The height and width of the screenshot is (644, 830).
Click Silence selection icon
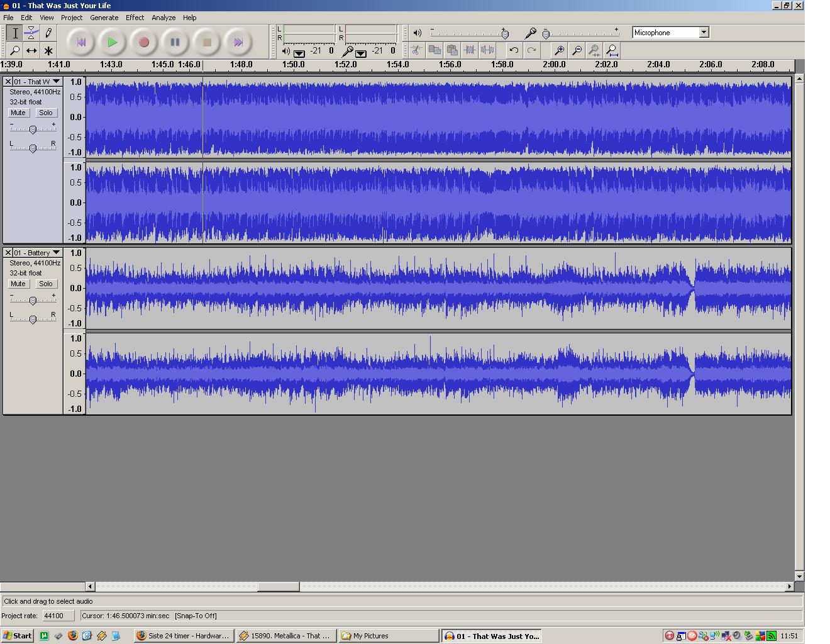[x=487, y=50]
